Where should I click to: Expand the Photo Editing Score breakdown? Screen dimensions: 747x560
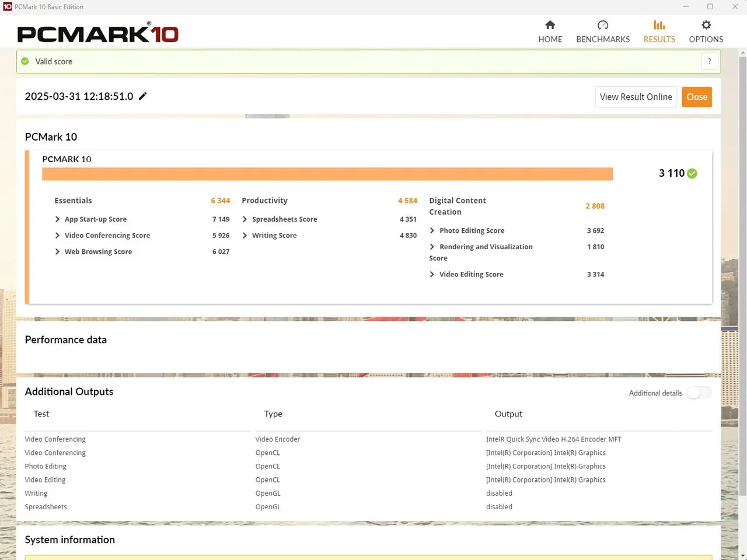point(432,231)
